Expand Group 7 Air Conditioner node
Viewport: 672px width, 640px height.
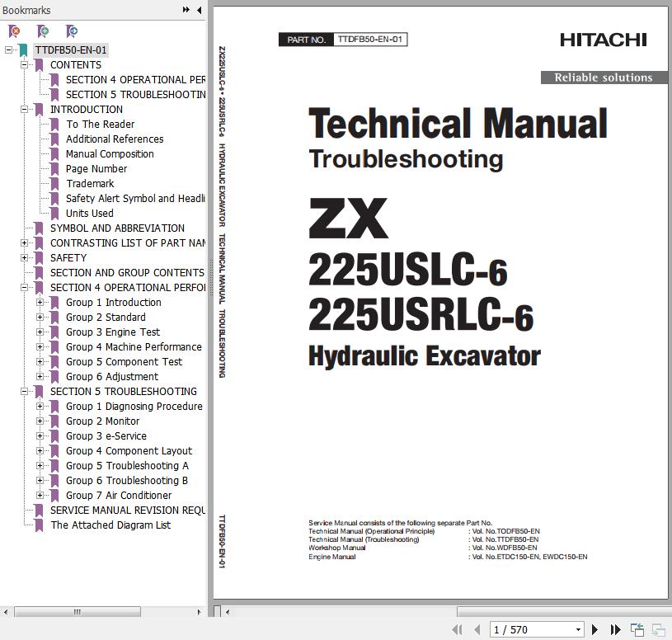40,495
